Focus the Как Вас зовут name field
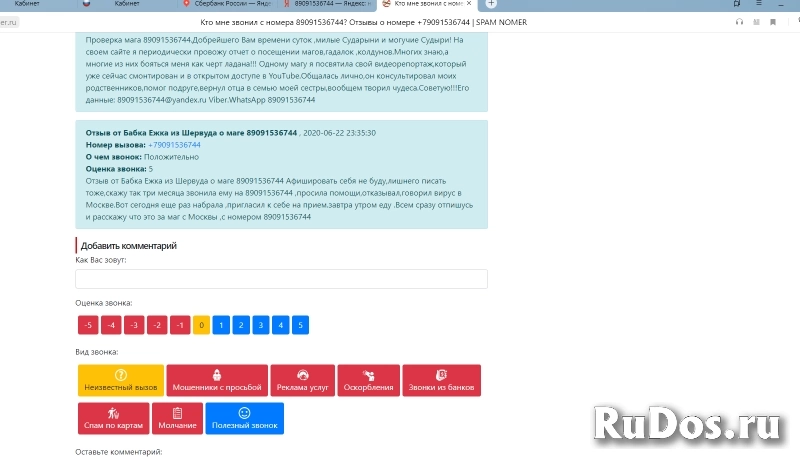Viewport: 800px width, 459px height. coord(281,279)
